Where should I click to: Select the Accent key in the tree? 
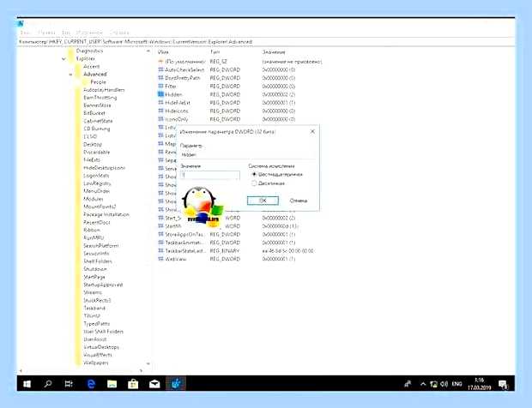[x=92, y=66]
